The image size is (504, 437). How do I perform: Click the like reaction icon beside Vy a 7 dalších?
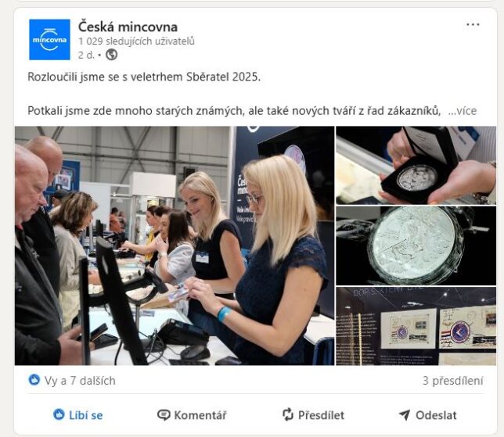click(x=34, y=380)
